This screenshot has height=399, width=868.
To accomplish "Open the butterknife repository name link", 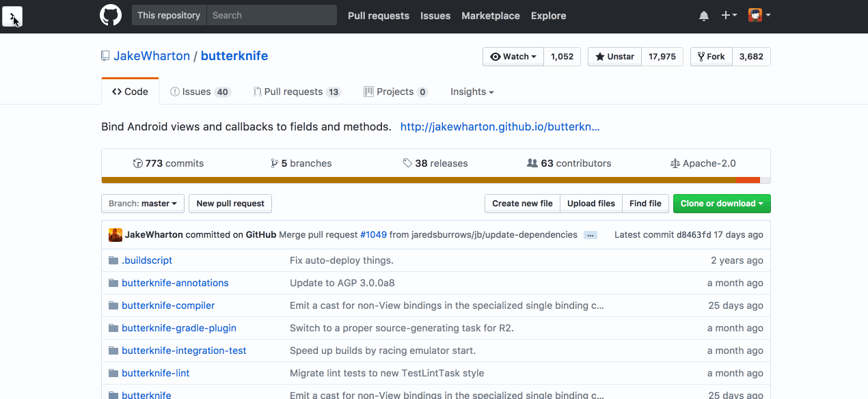I will tap(234, 56).
